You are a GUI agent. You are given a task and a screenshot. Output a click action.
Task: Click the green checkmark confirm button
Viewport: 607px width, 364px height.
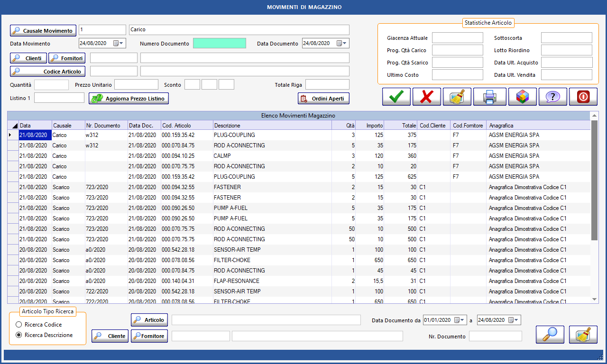tap(396, 97)
